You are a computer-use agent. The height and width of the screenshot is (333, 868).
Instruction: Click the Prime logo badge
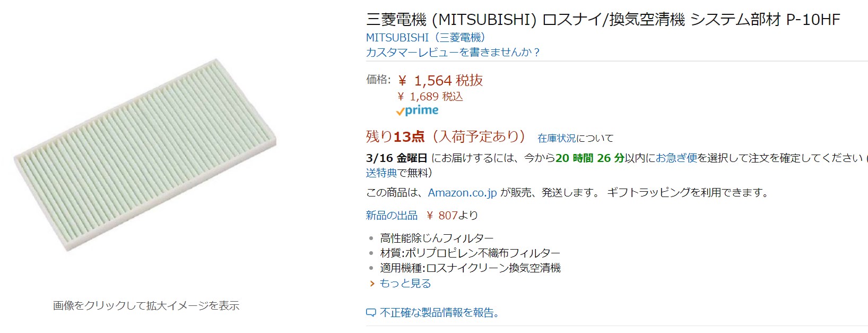(418, 110)
